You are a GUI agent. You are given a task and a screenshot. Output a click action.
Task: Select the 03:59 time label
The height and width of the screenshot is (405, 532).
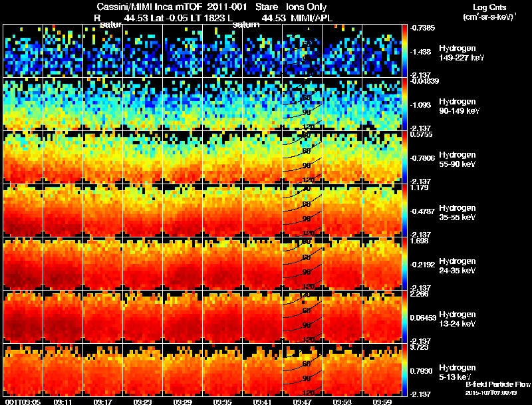pos(382,402)
